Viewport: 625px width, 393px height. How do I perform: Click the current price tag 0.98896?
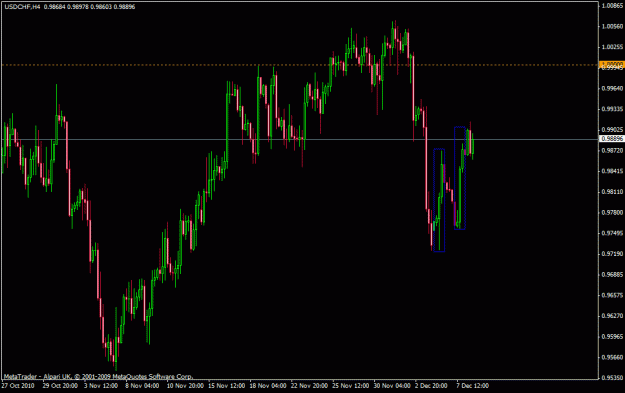coord(612,139)
